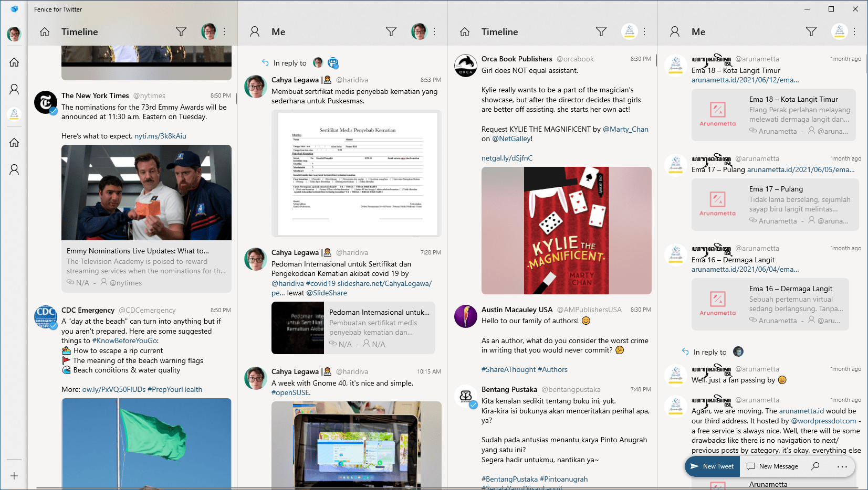Screen dimensions: 868x490
Task: Open the #Authors hashtag
Action: [x=553, y=369]
